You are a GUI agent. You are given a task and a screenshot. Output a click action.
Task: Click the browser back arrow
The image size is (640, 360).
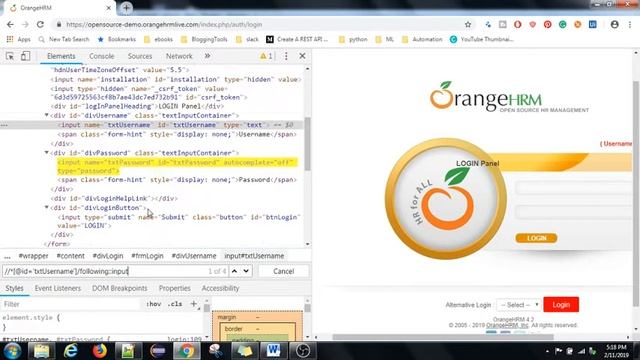(10, 24)
